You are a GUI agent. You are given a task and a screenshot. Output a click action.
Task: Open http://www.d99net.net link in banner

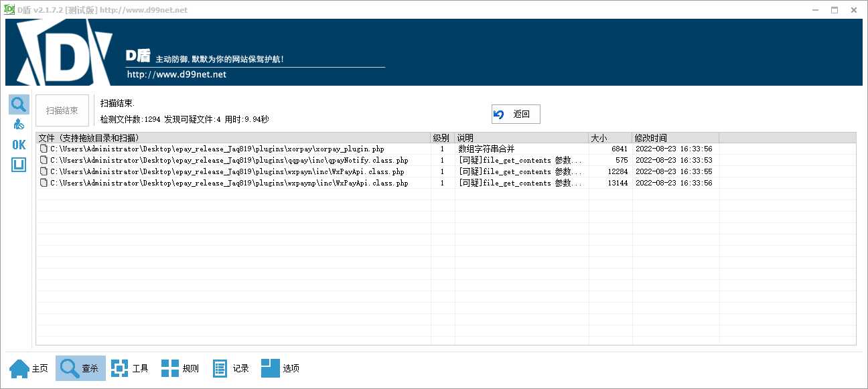point(177,74)
